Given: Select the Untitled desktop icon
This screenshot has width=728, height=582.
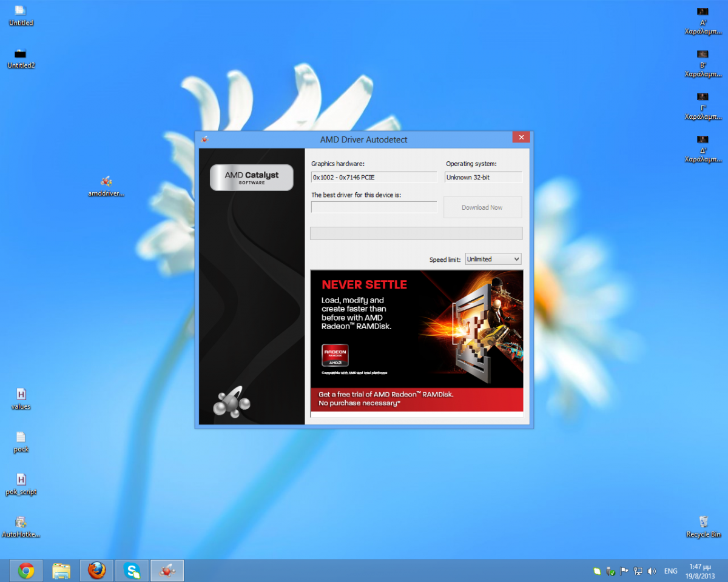Looking at the screenshot, I should point(21,16).
